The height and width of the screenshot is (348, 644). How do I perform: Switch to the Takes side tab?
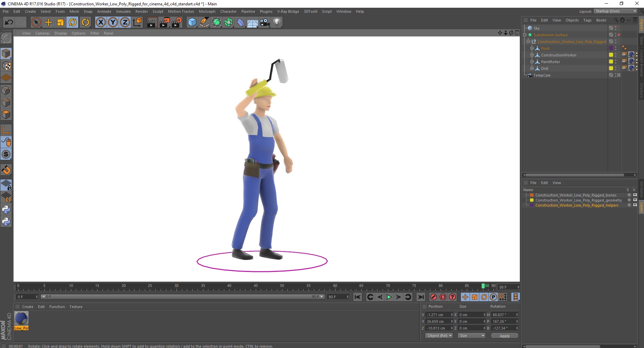[x=641, y=40]
